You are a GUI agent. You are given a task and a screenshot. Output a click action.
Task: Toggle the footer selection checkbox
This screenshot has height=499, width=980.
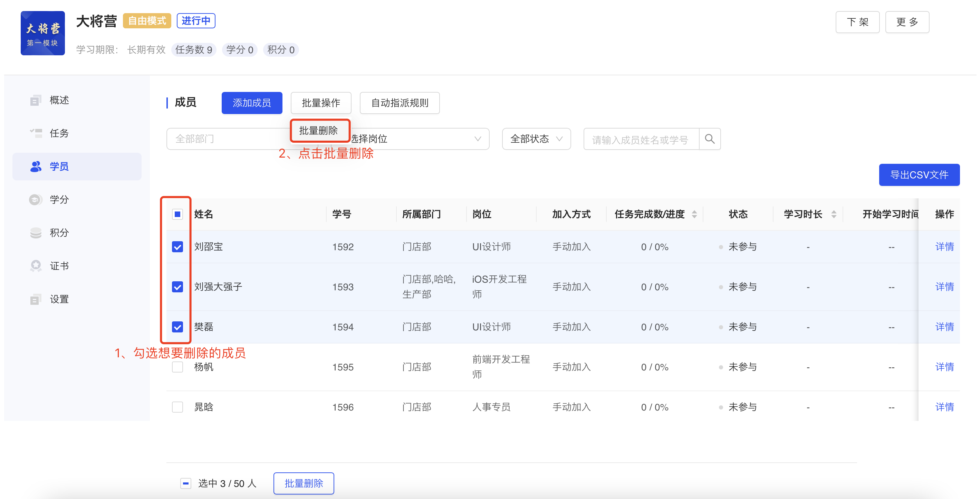point(186,483)
